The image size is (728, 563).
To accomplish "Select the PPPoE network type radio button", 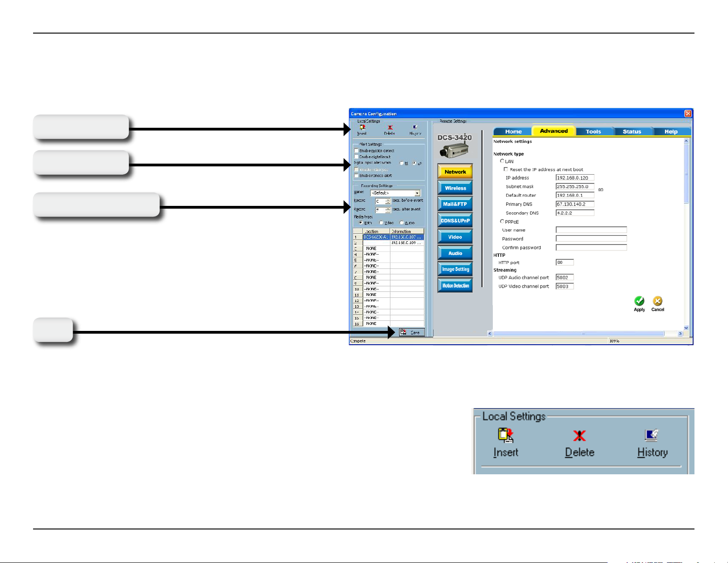I will [x=502, y=222].
